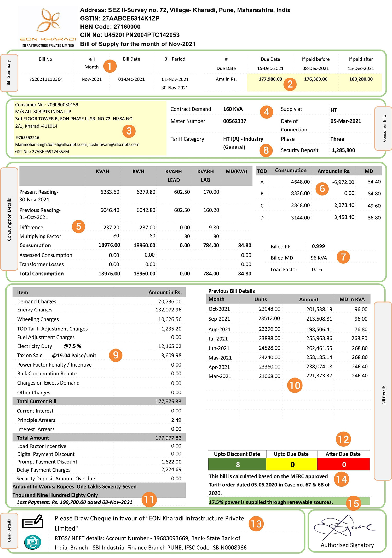392x558 pixels.
Task: Select the Bank Details side tab
Action: (9, 531)
